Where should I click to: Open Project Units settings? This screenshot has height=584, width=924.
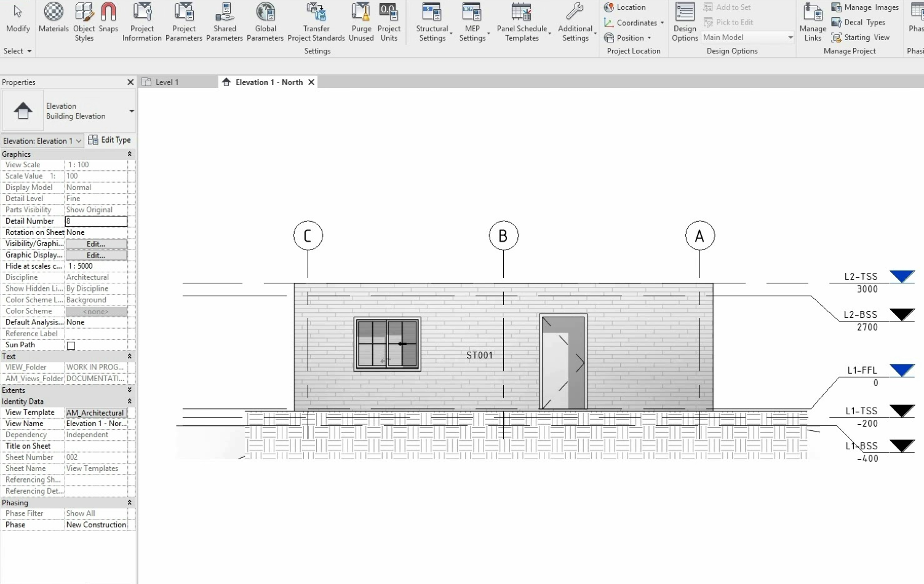pyautogui.click(x=389, y=22)
